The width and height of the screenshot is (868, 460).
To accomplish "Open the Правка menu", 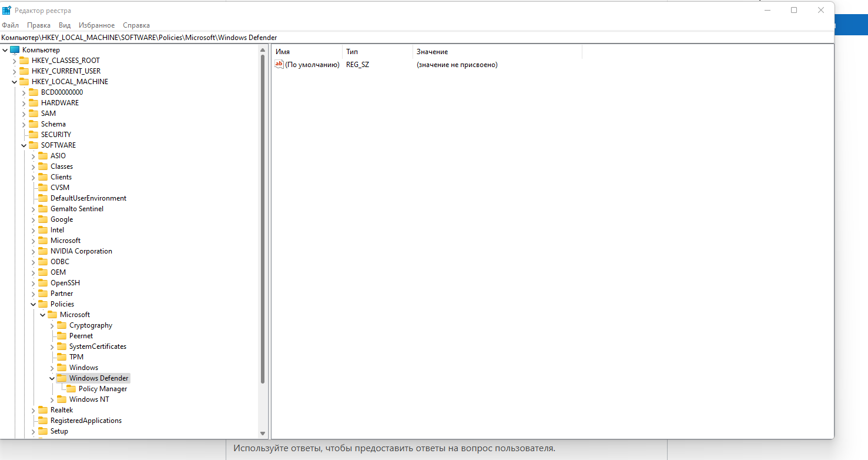I will click(x=39, y=25).
